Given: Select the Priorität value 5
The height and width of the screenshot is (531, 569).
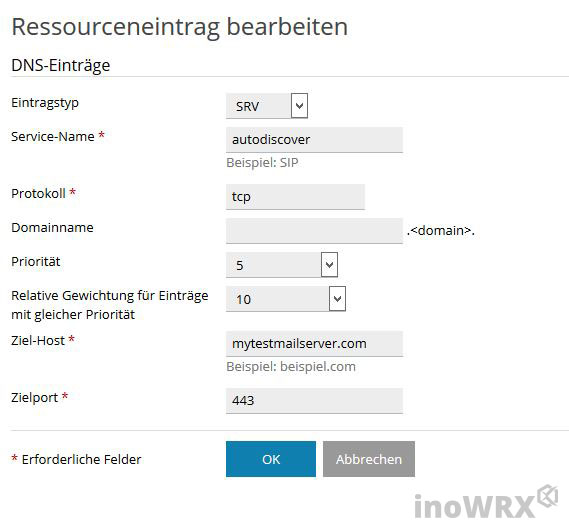Looking at the screenshot, I should [x=240, y=265].
